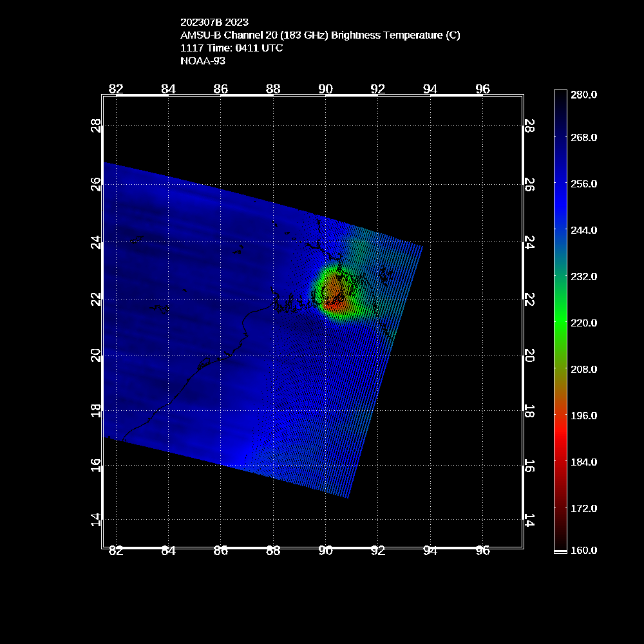Click the '202307B 2023' title text
Image resolution: width=644 pixels, height=644 pixels.
214,22
